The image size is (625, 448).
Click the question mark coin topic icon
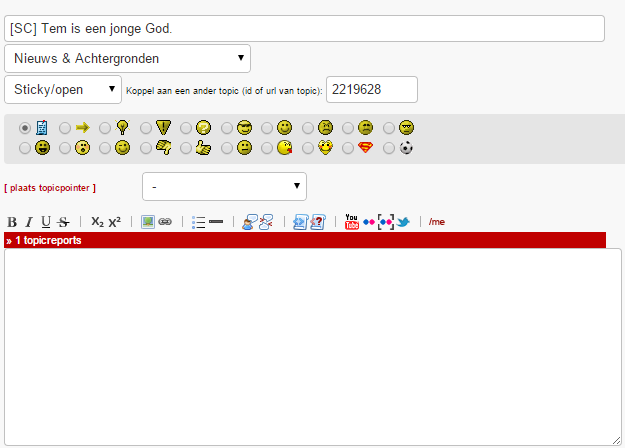tap(203, 128)
